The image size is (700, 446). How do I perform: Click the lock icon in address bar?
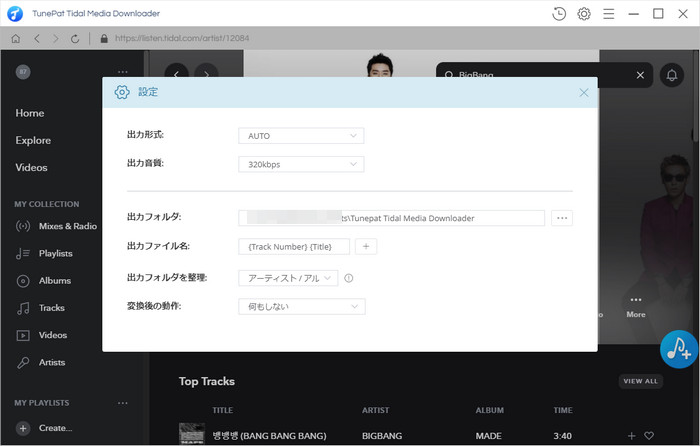pyautogui.click(x=104, y=38)
